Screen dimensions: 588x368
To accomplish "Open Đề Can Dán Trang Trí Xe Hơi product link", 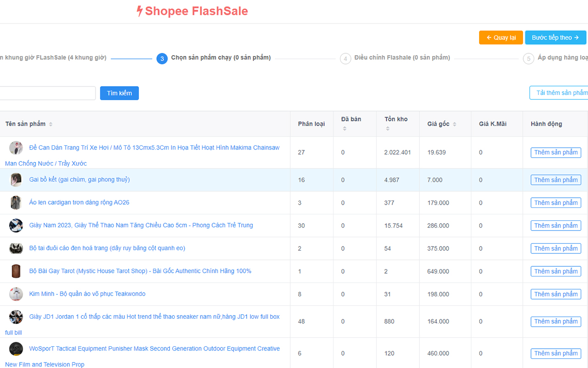I will pos(142,155).
